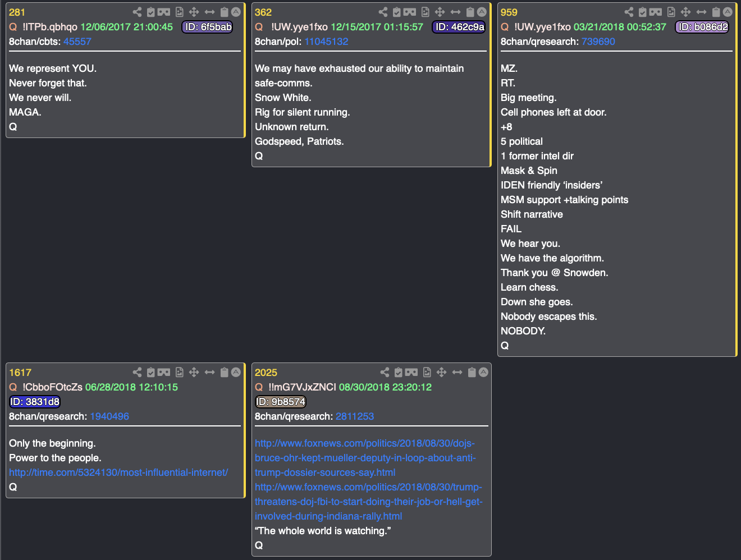Open the Fox News trump-threatens-doj-fbi link
Viewport: 741px width, 560px height.
369,502
